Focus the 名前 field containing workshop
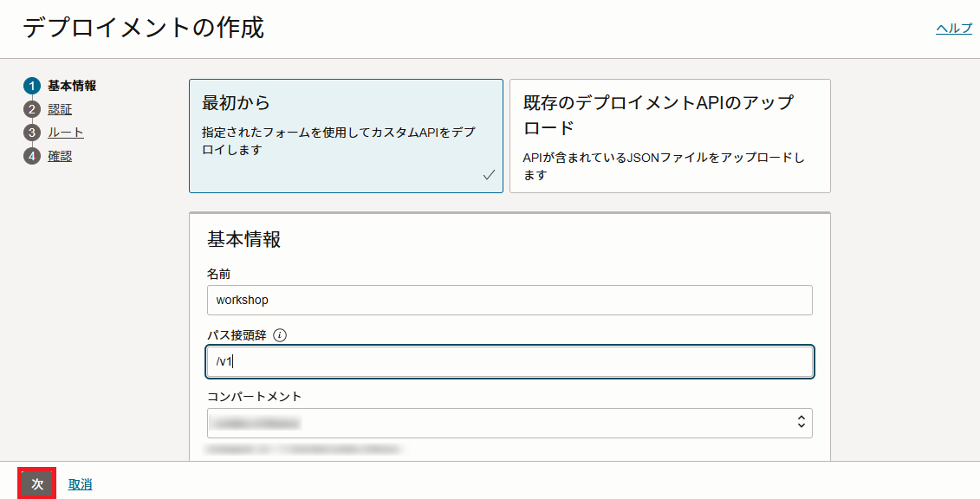This screenshot has height=499, width=980. point(509,300)
